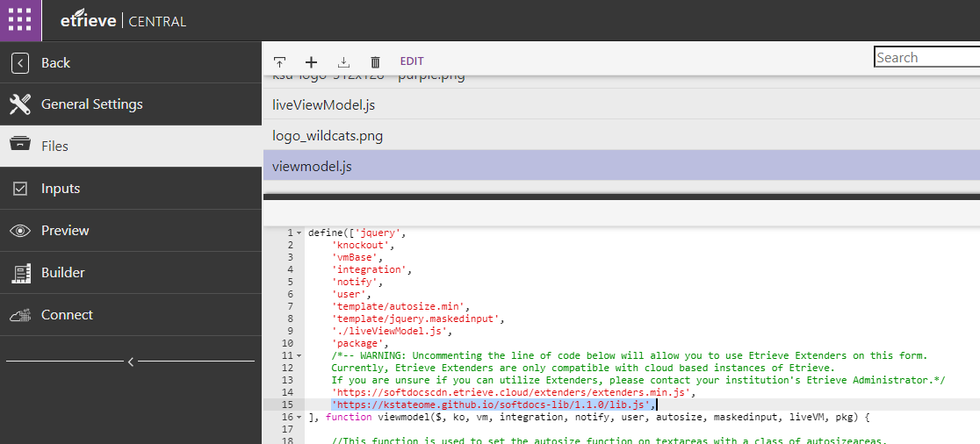This screenshot has width=980, height=444.
Task: Select logo_wildcats.png in file list
Action: (621, 136)
